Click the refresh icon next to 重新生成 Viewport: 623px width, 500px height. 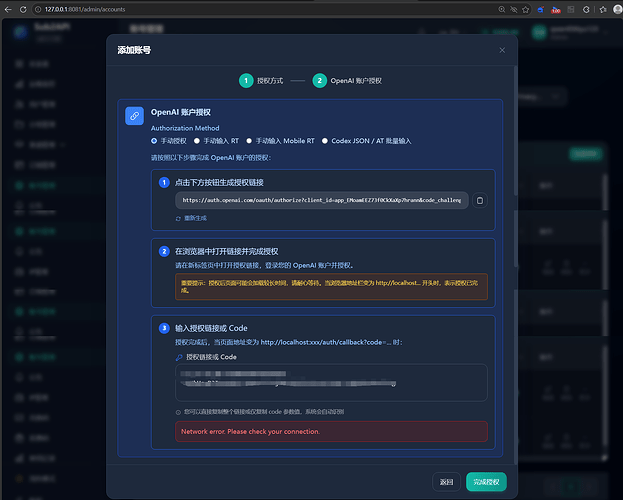tap(178, 218)
